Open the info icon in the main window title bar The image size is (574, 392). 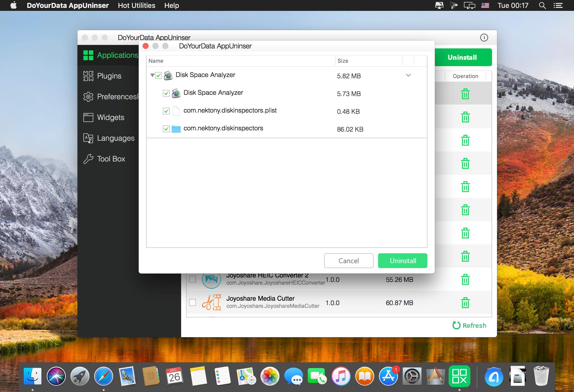(x=484, y=38)
